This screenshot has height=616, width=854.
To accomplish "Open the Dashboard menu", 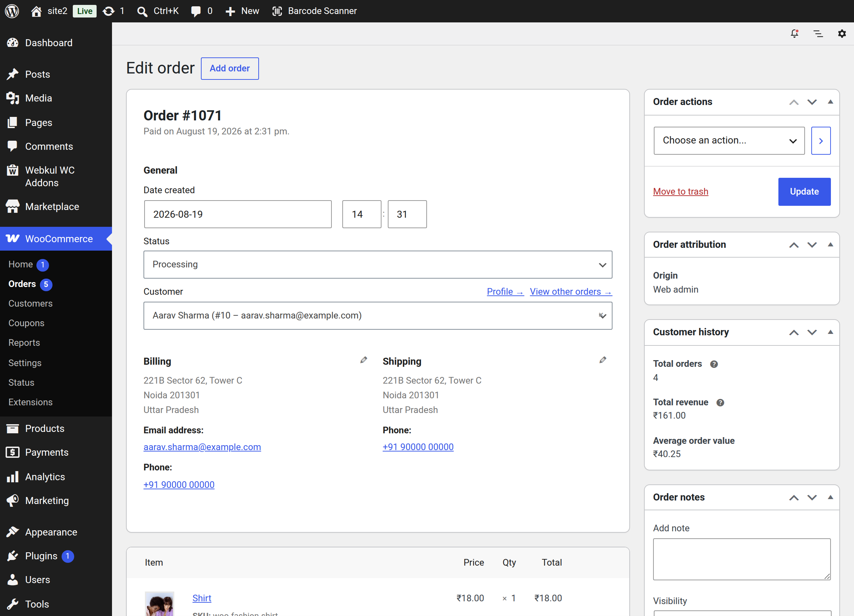I will click(56, 43).
